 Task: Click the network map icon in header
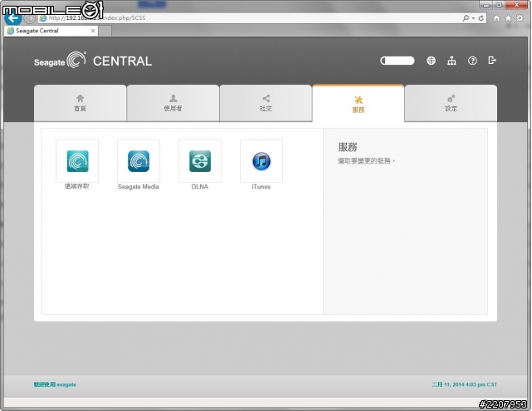coord(451,61)
